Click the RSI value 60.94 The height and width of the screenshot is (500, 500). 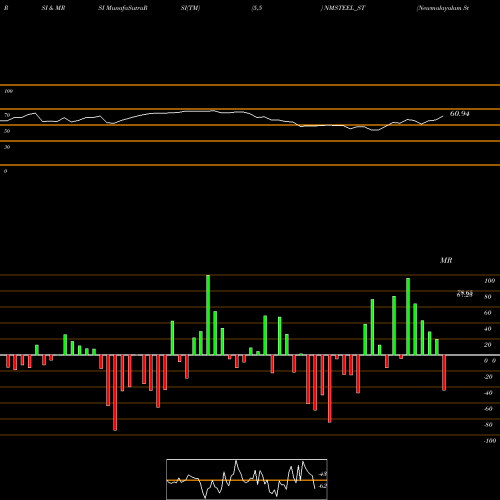click(x=460, y=114)
